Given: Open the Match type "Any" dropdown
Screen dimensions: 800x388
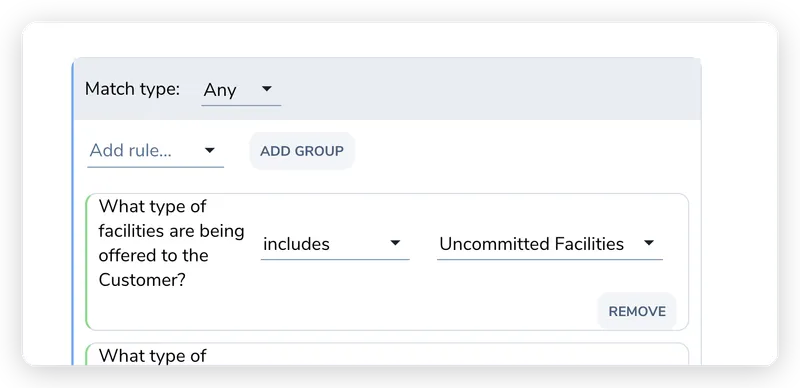Looking at the screenshot, I should click(x=241, y=91).
